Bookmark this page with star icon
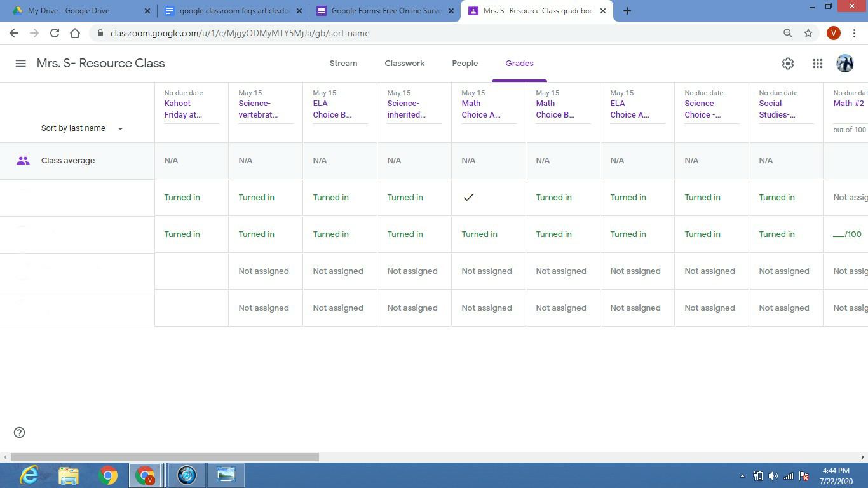This screenshot has height=488, width=868. coord(808,33)
